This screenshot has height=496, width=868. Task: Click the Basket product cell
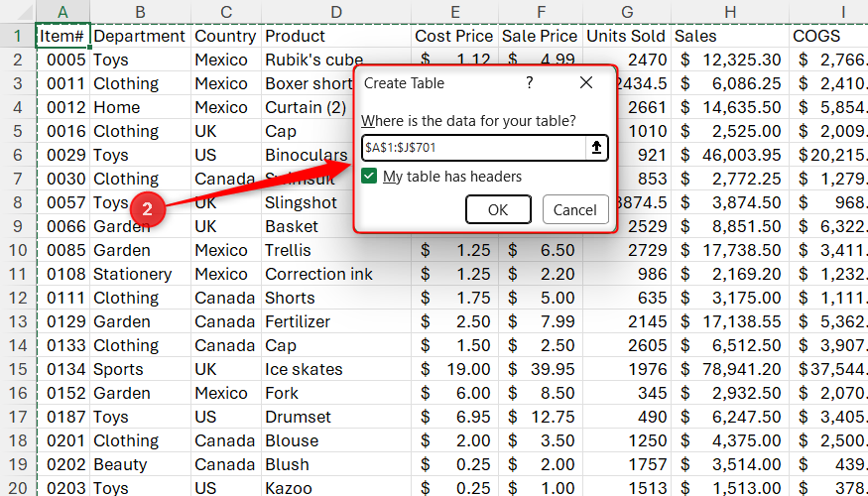pyautogui.click(x=308, y=226)
